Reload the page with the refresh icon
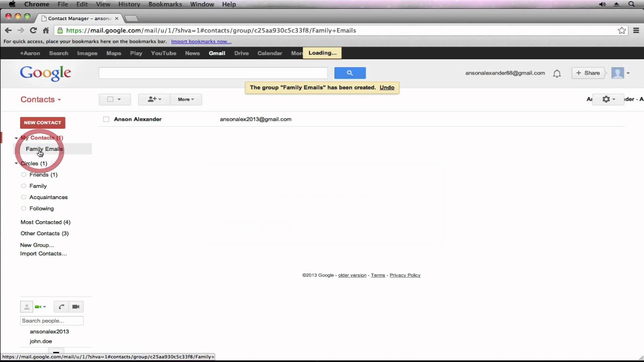Image resolution: width=644 pixels, height=362 pixels. (33, 30)
